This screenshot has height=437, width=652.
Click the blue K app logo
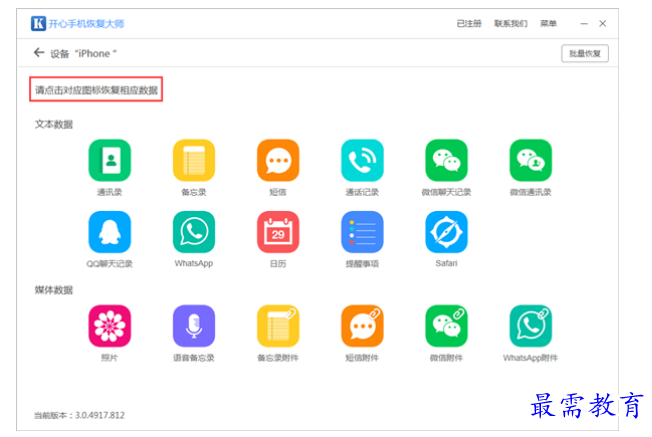pos(38,23)
